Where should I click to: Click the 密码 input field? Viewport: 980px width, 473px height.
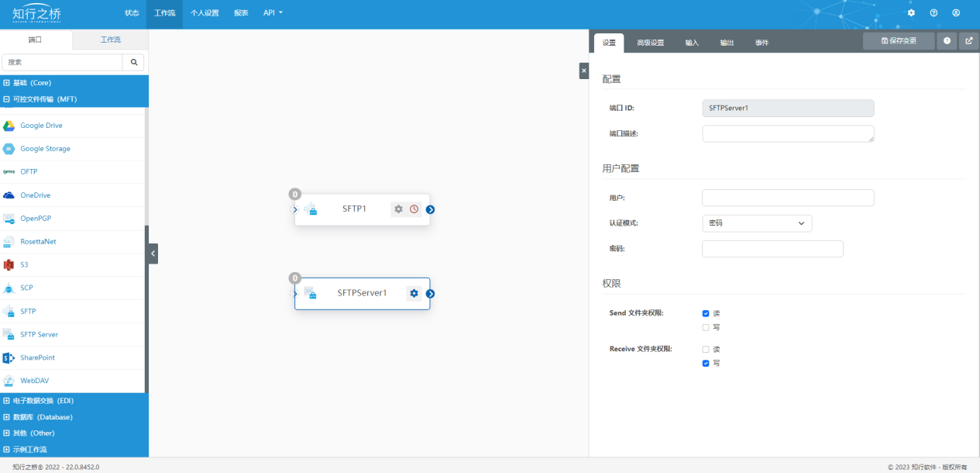click(772, 249)
